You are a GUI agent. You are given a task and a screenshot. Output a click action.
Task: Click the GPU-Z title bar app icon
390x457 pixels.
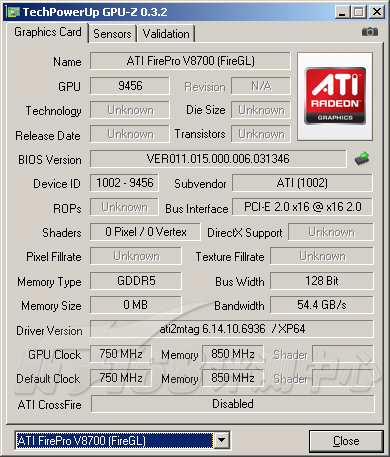pos(13,12)
